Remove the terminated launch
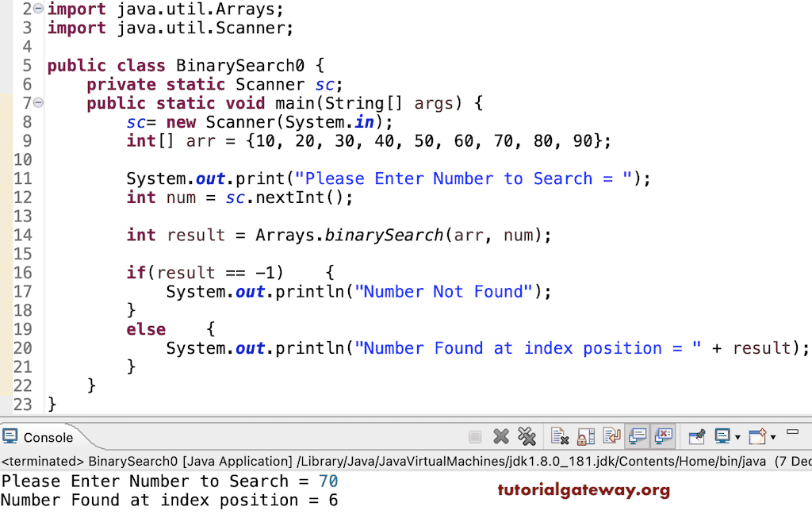This screenshot has height=514, width=812. coord(500,435)
